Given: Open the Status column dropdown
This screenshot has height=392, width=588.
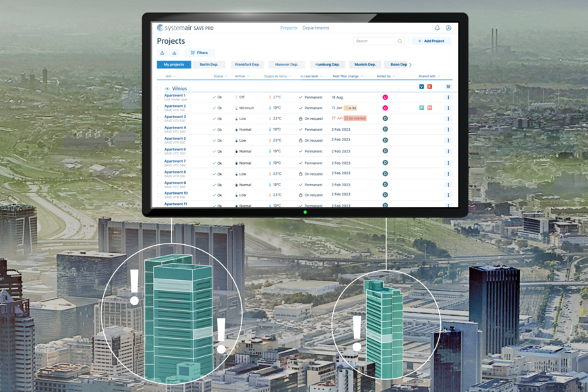Looking at the screenshot, I should (221, 76).
